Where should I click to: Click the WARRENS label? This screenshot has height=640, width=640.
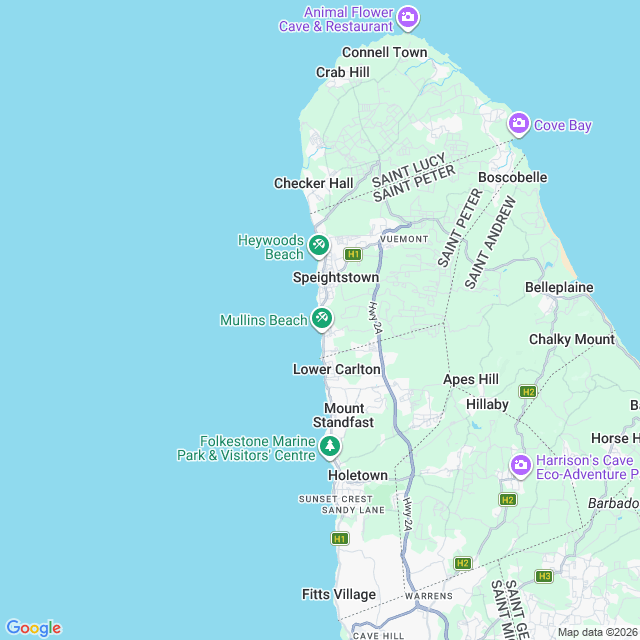pyautogui.click(x=429, y=596)
